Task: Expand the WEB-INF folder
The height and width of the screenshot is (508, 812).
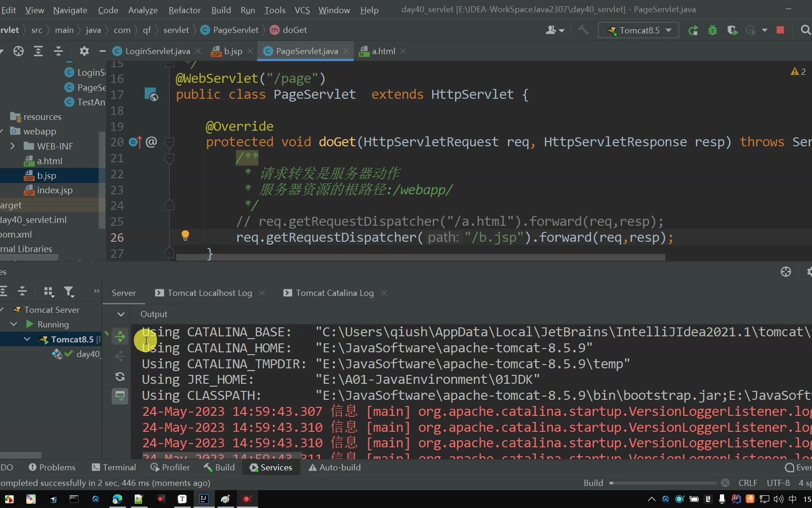Action: (x=13, y=146)
